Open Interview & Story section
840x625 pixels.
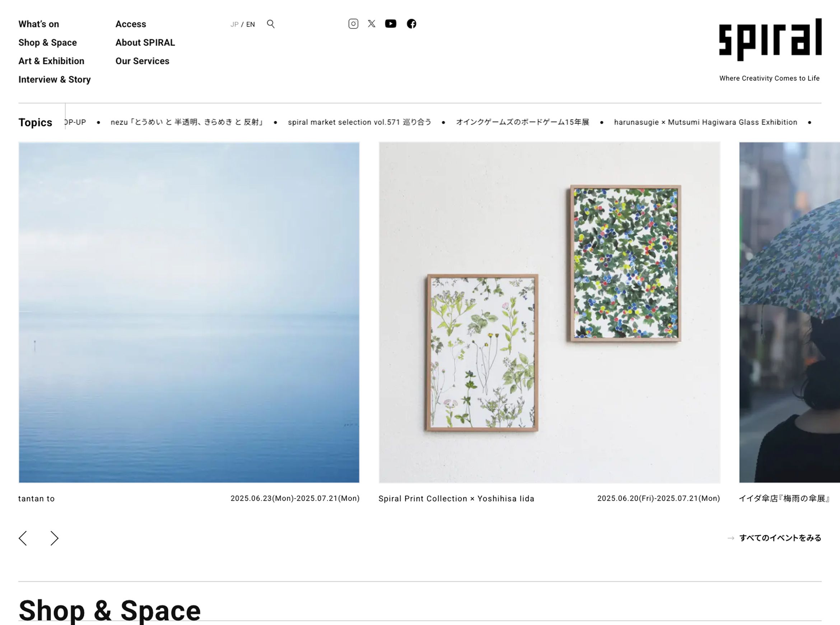(55, 79)
